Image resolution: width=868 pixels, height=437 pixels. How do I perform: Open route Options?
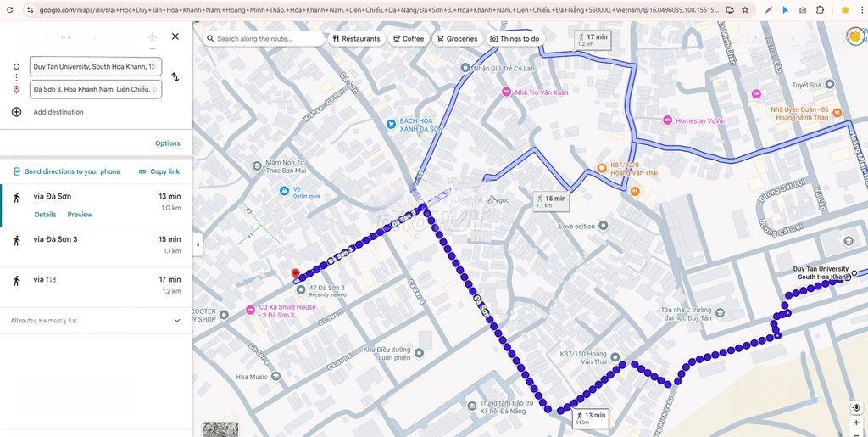pos(167,143)
